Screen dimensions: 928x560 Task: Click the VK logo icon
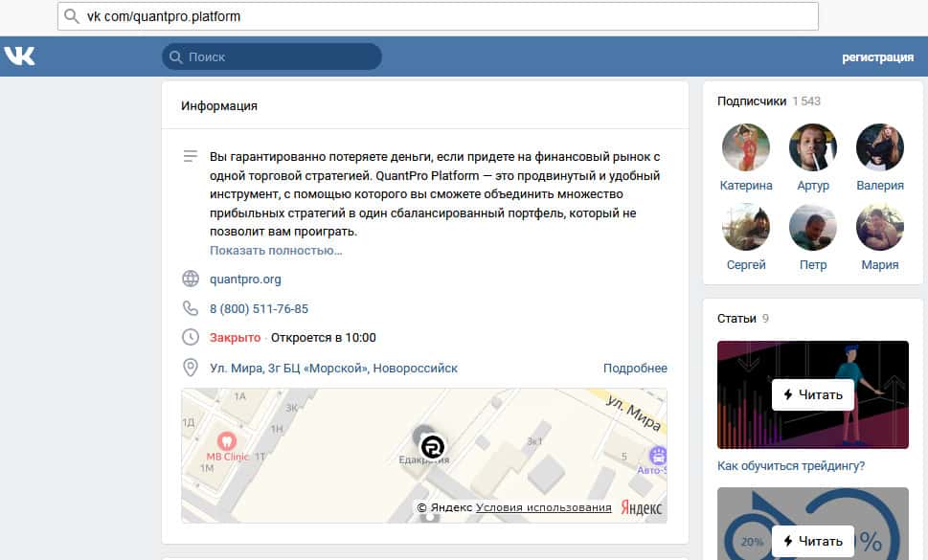tap(19, 56)
